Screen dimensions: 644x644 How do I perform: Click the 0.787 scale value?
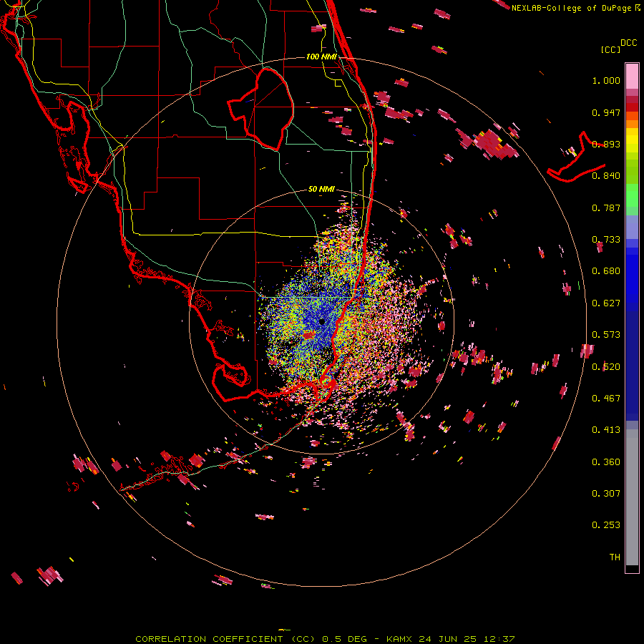pyautogui.click(x=606, y=208)
